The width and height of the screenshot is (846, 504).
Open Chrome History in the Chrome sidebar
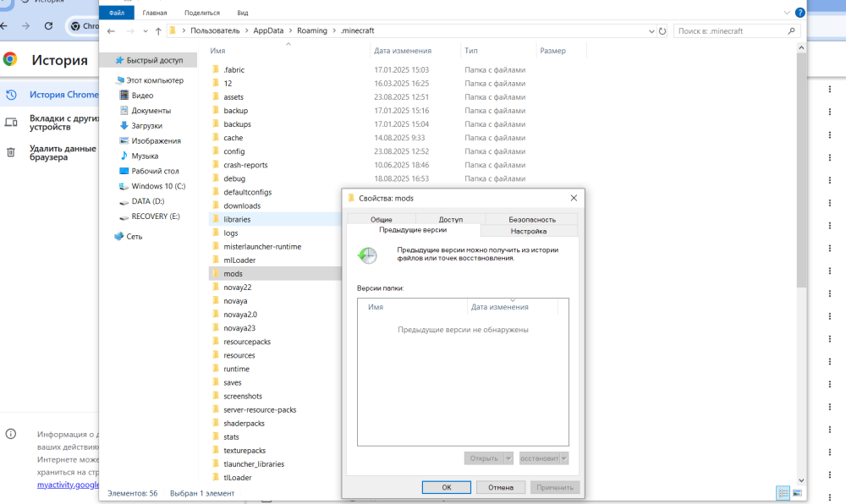coord(52,95)
